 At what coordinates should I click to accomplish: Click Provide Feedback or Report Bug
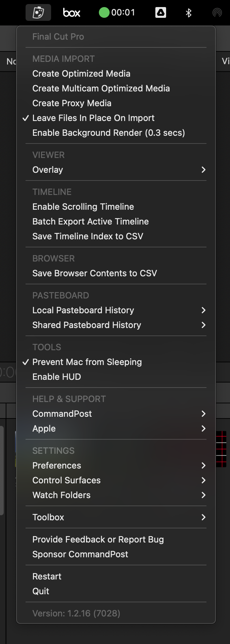point(116,539)
